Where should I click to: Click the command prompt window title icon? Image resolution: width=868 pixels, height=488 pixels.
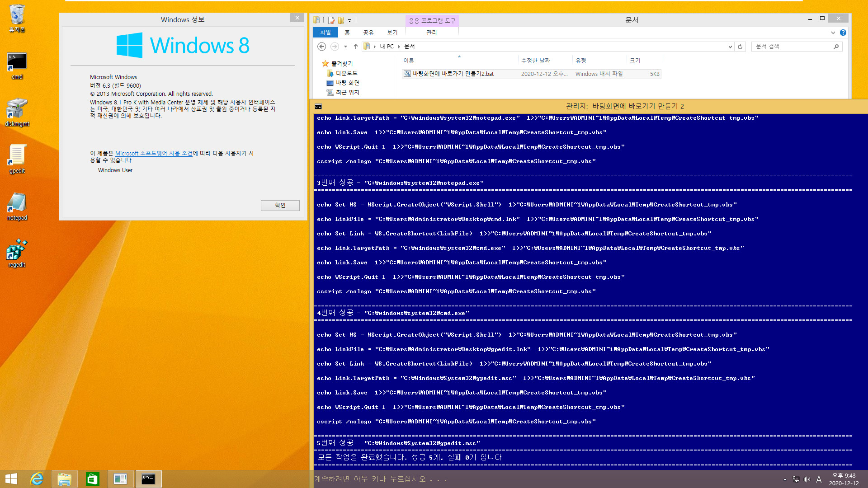coord(318,107)
